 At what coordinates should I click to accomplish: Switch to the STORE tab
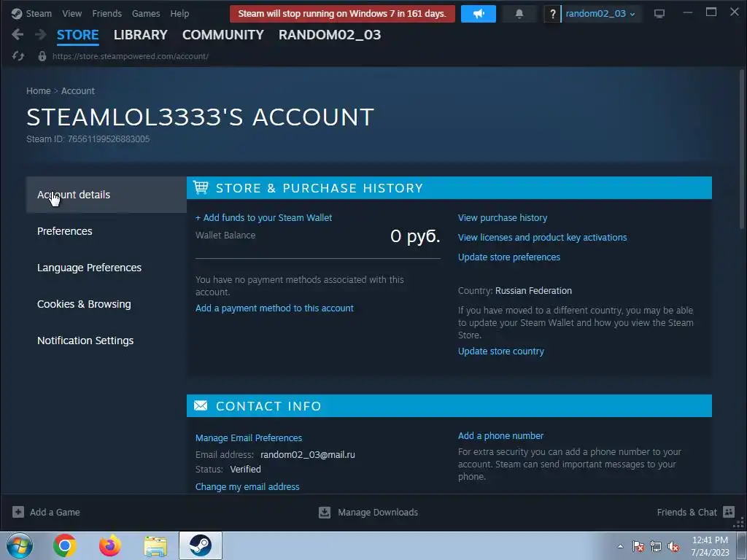pos(77,35)
